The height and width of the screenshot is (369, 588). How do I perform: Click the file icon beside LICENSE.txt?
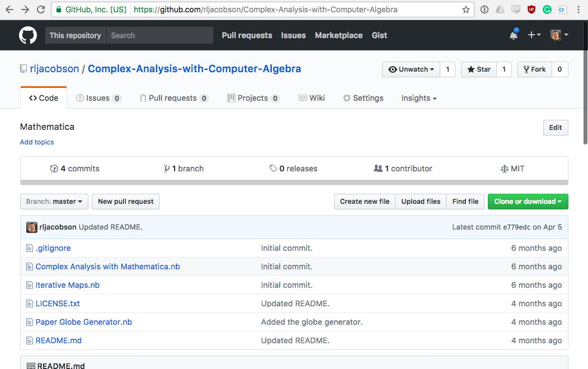click(30, 303)
